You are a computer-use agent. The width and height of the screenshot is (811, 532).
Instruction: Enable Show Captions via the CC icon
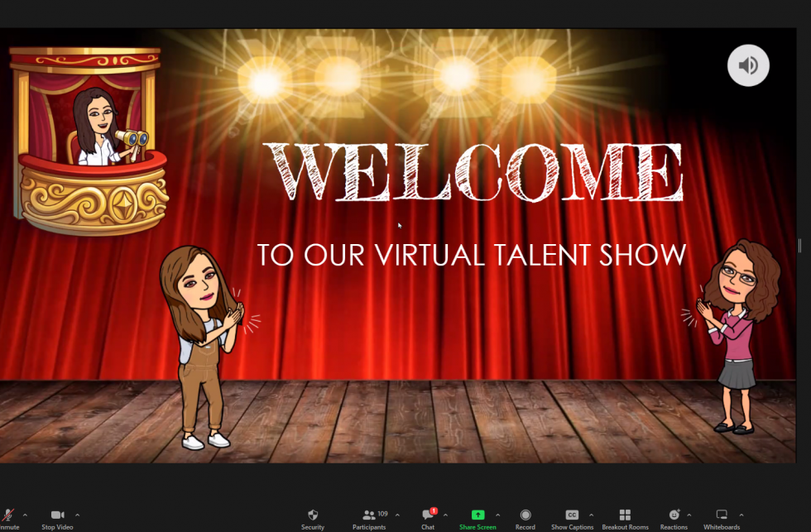coord(571,513)
